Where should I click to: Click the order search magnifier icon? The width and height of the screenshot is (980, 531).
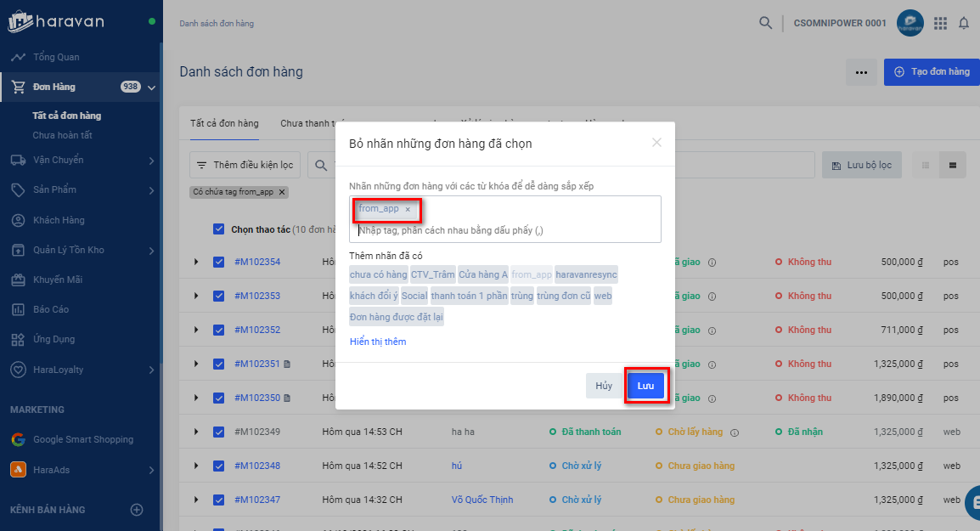point(321,165)
